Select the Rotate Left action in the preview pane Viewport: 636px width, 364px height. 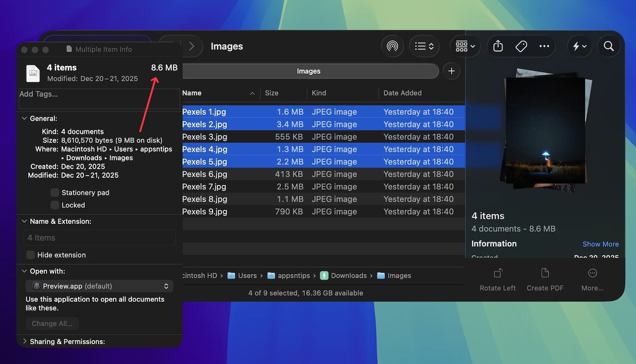(x=497, y=278)
